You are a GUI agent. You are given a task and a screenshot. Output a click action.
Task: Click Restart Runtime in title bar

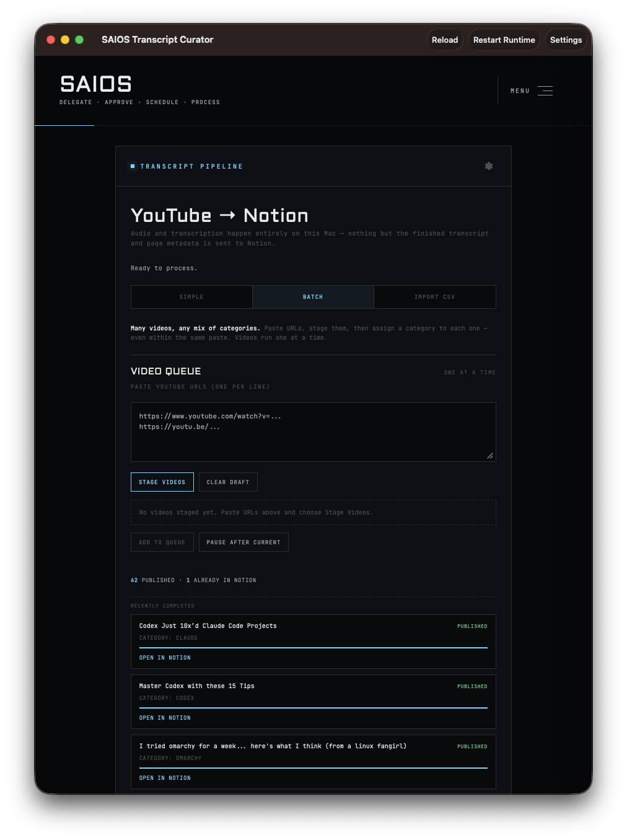(504, 40)
